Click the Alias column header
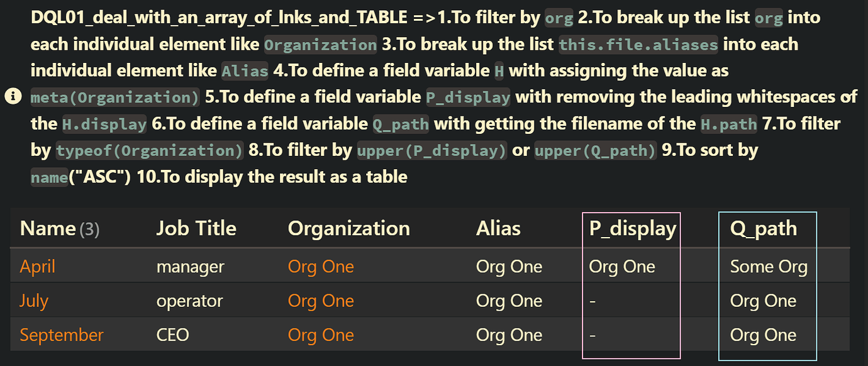Screen dimensions: 868x366 (498, 228)
